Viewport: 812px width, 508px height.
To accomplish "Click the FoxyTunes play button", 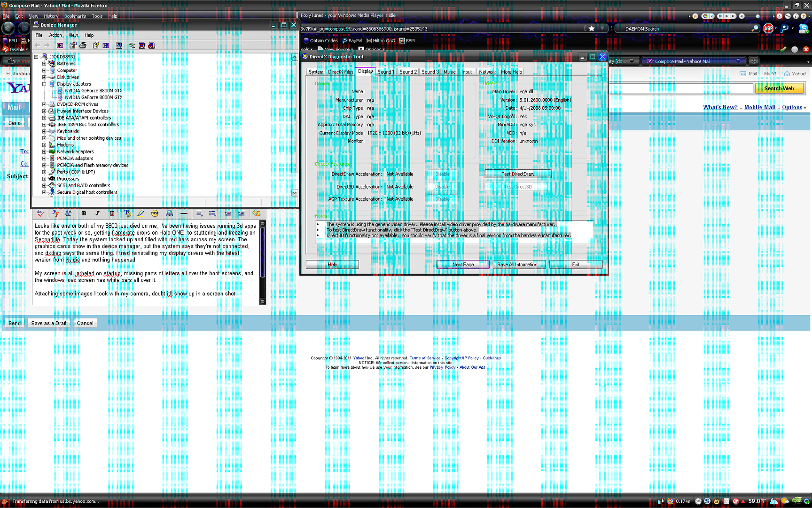I will pos(726,16).
